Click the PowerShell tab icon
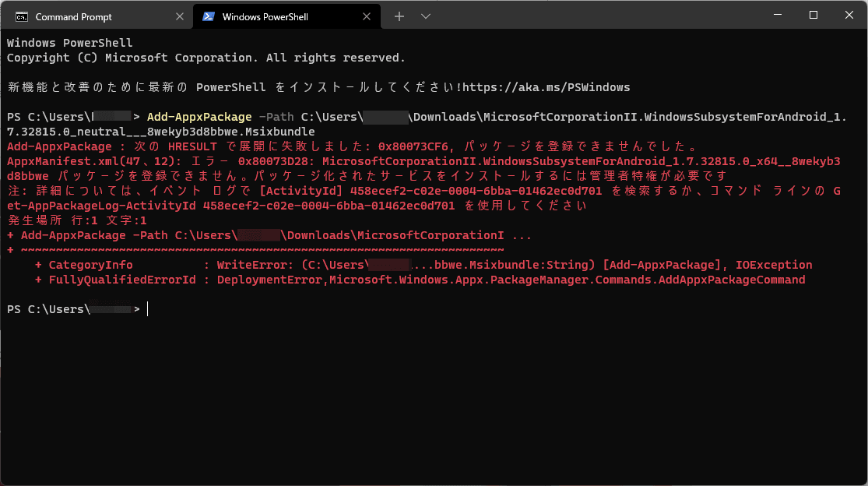 tap(209, 16)
